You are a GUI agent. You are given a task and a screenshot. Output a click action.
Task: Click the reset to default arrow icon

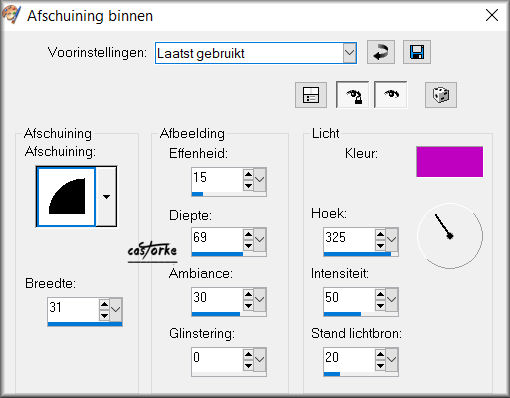pos(381,52)
